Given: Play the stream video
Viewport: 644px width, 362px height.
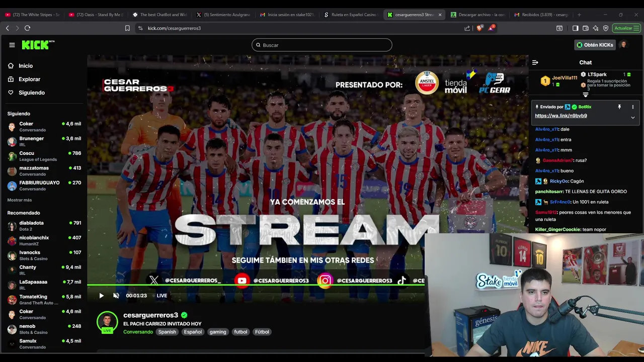Looking at the screenshot, I should (101, 296).
